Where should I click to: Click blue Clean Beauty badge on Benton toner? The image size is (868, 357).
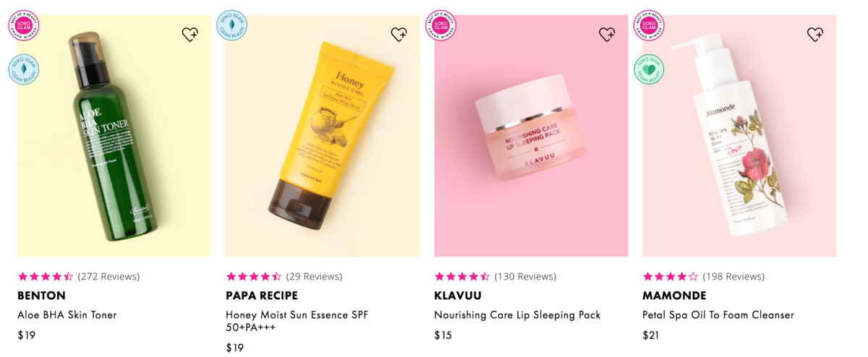pos(24,69)
